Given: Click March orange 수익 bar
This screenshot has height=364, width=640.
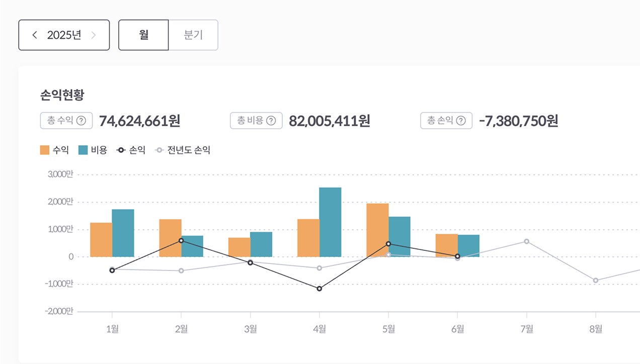Looking at the screenshot, I should [239, 247].
